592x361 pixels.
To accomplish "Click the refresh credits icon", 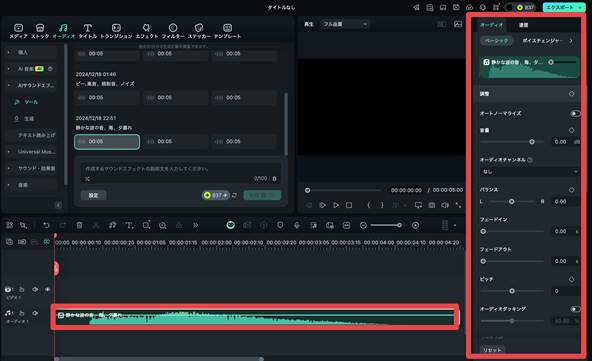I will [x=234, y=195].
